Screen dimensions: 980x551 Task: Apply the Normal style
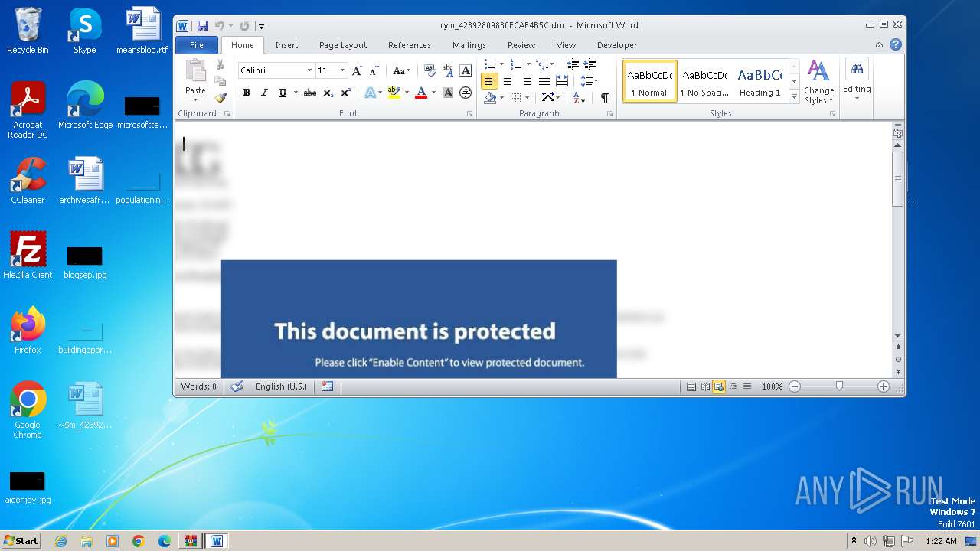point(650,81)
